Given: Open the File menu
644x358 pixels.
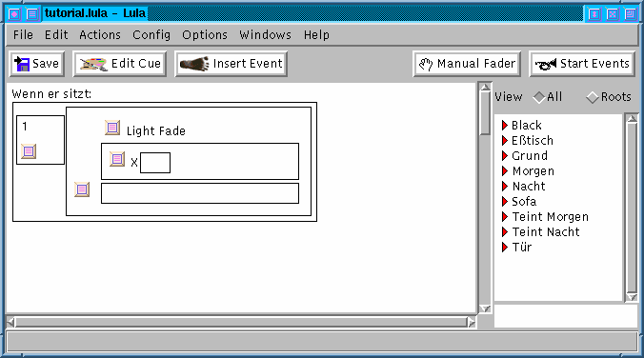Looking at the screenshot, I should click(x=23, y=35).
